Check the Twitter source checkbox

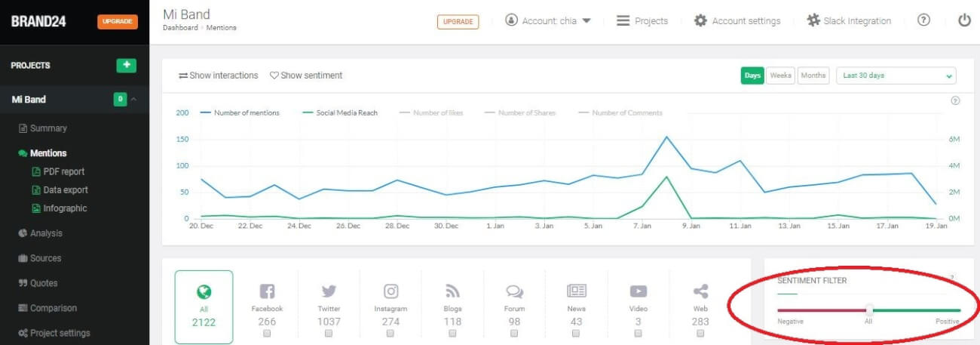tap(329, 333)
